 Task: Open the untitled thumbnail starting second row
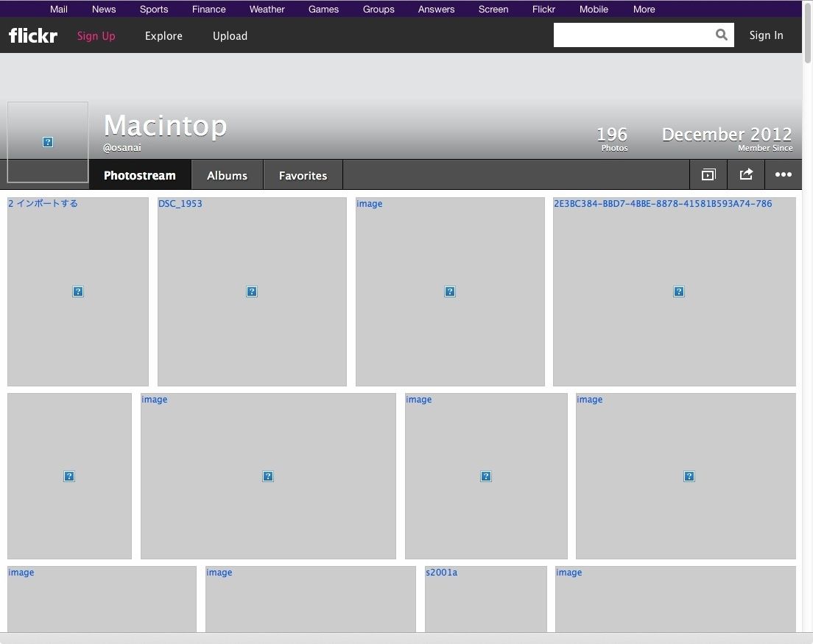[69, 476]
